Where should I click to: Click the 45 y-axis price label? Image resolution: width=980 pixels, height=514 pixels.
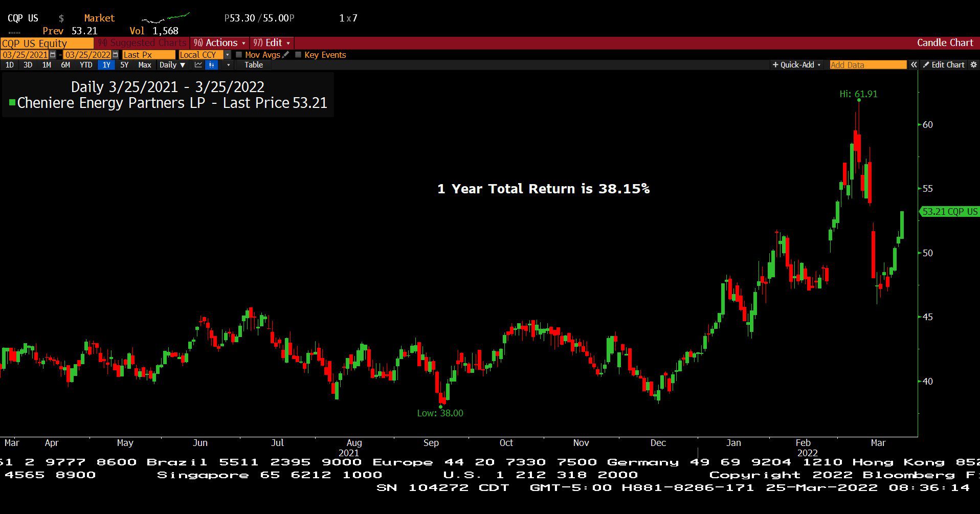click(927, 317)
